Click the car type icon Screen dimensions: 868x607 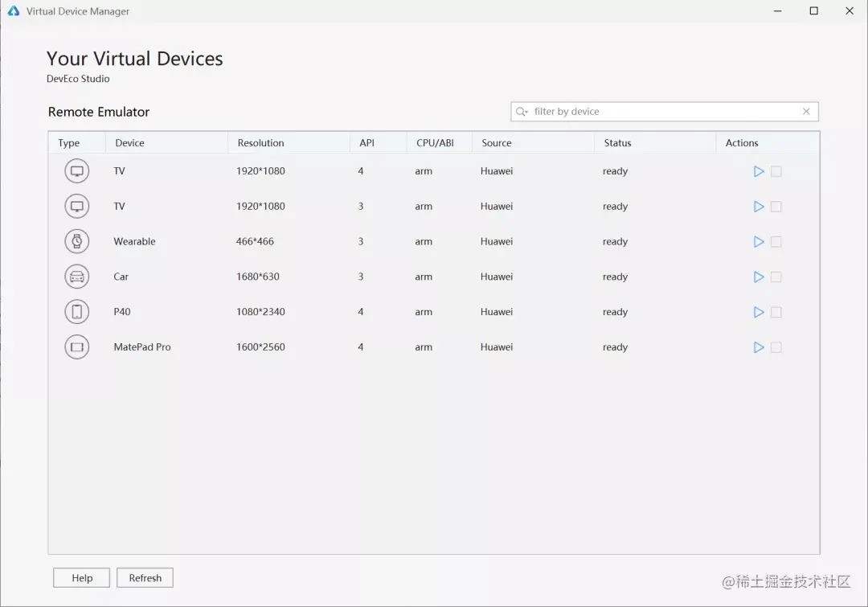[x=77, y=277]
